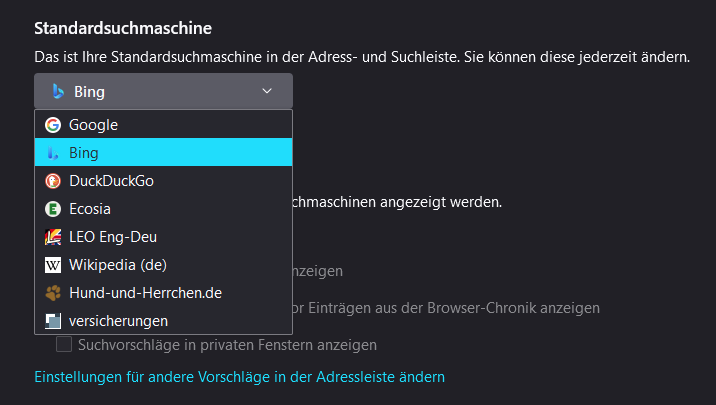Click the Hund-und-Herrchen paw icon
Screen dimensions: 716x405
click(x=53, y=293)
